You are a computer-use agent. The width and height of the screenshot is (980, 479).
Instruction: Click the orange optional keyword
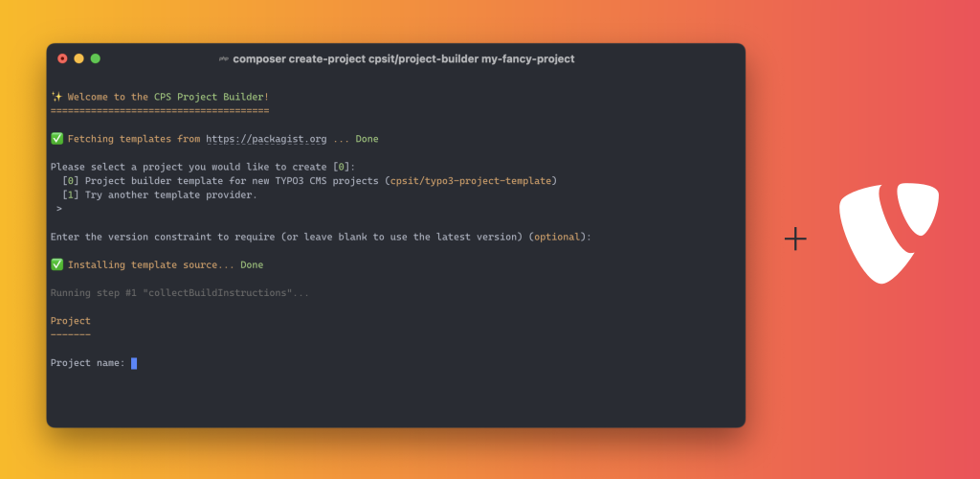click(x=557, y=237)
